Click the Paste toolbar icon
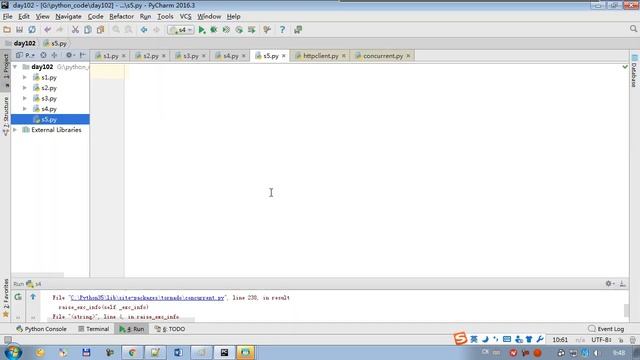The height and width of the screenshot is (360, 640). pyautogui.click(x=100, y=30)
